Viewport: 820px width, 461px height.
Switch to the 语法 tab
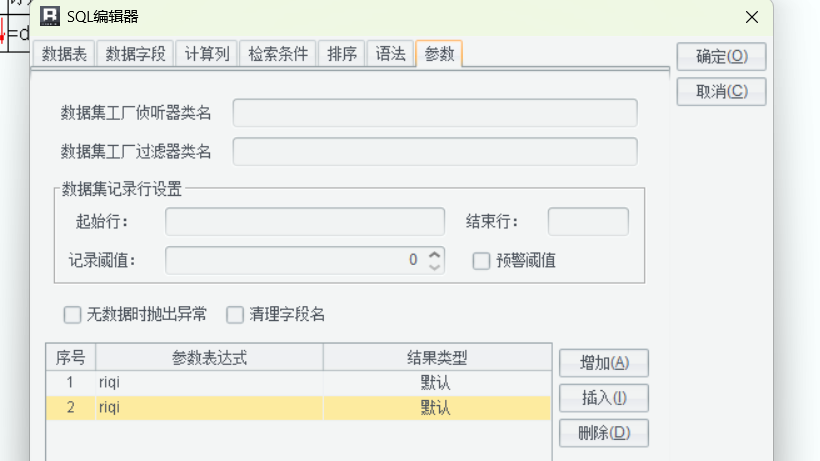coord(390,55)
